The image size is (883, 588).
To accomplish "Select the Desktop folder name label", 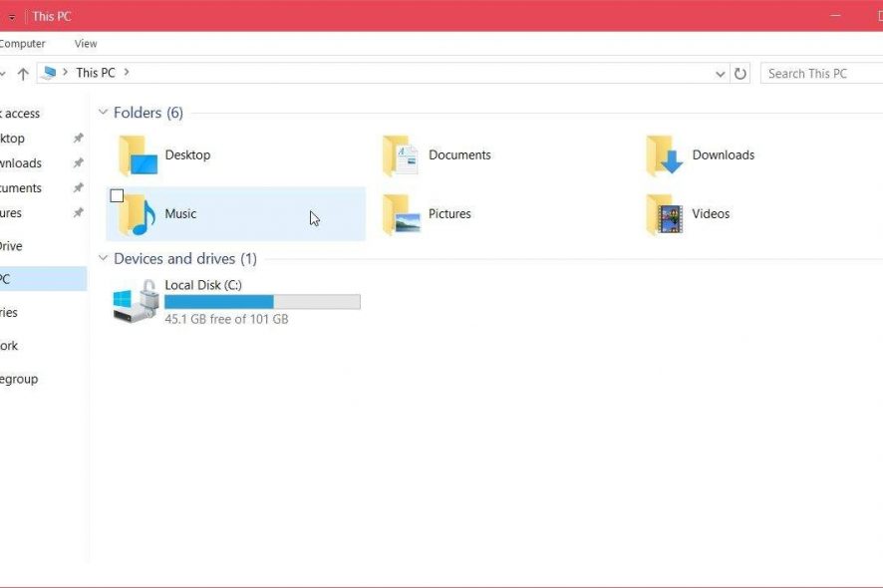I will click(x=187, y=154).
